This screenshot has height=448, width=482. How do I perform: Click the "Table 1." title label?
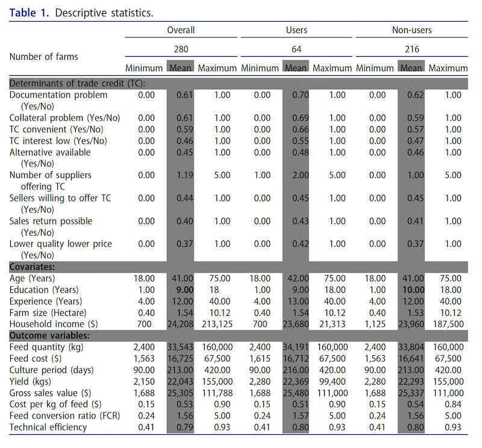click(x=29, y=12)
